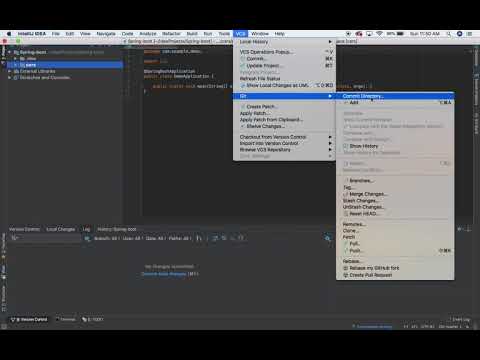Screen dimensions: 480x360
Task: Open the Date: All filter dropdown
Action: pos(155,238)
